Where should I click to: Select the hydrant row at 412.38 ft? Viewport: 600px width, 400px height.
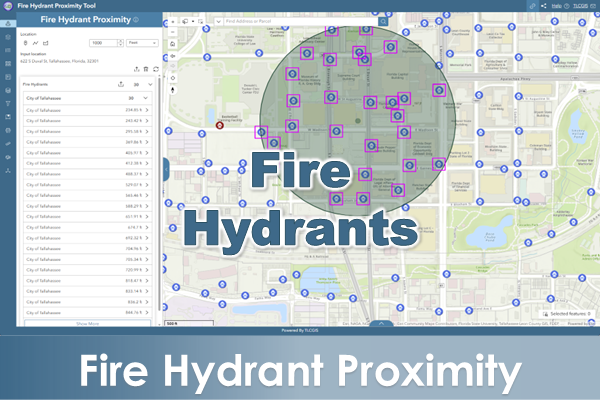pos(88,163)
